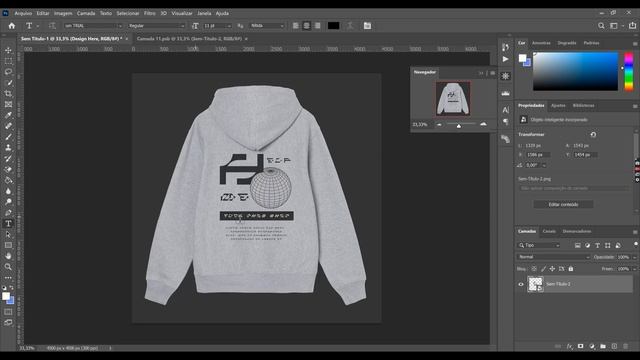
Task: Toggle the pixel layer filter
Action: point(578,245)
